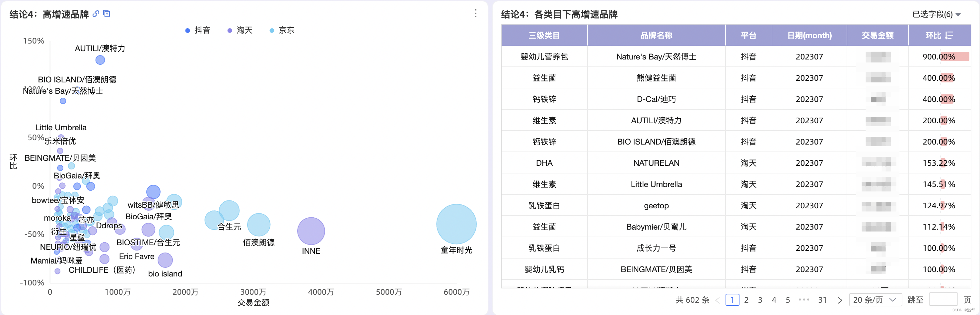The image size is (980, 315).
Task: Click 日期(month) column header
Action: (809, 36)
